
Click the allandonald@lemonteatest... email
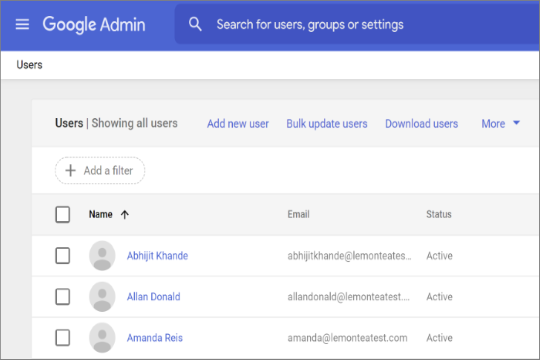point(349,297)
